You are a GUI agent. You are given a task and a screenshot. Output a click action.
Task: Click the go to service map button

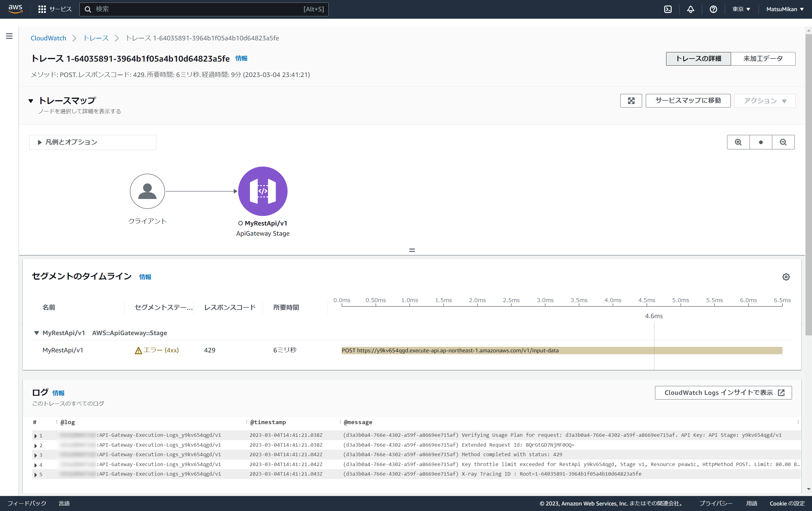point(688,101)
